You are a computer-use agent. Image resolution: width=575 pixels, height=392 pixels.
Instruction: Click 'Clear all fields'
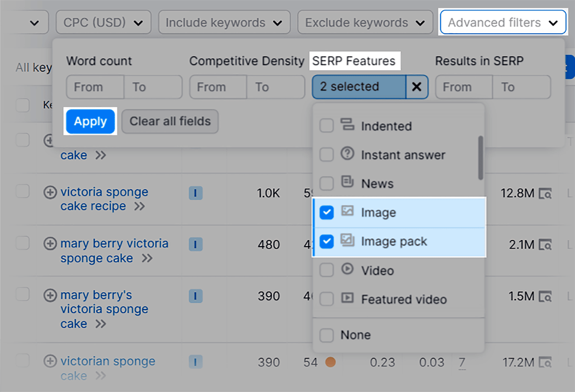point(169,121)
